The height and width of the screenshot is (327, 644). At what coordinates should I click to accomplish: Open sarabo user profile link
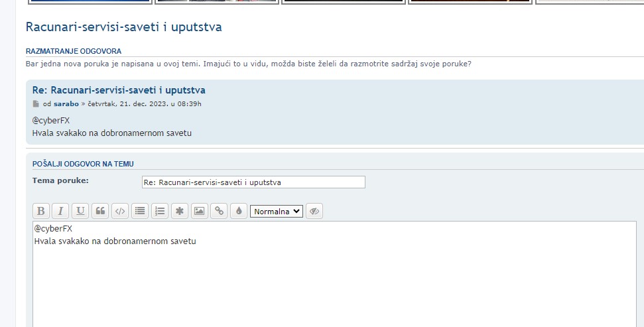(x=66, y=104)
